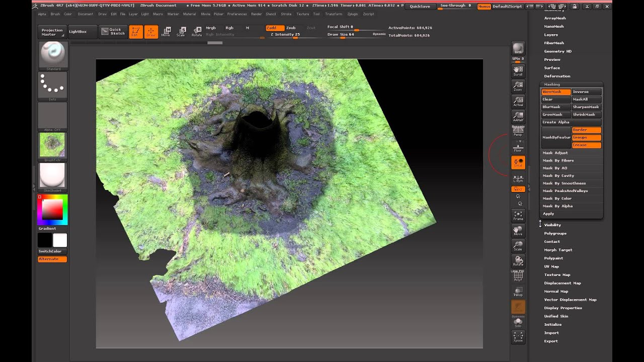Click the Frame mesh icon

[x=518, y=216]
